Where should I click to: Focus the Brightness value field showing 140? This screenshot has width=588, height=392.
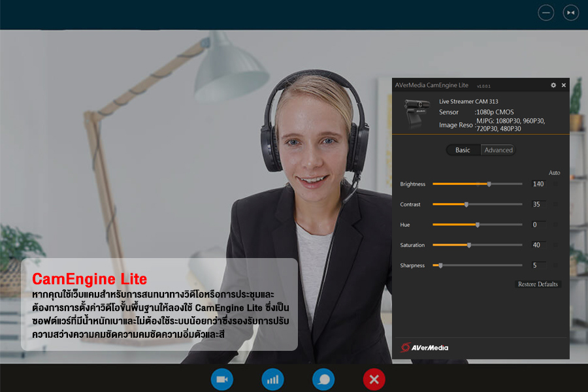[538, 184]
